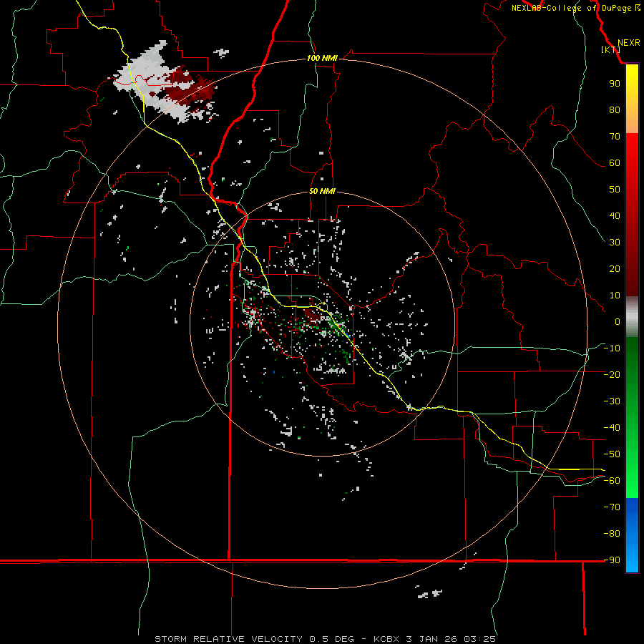Click the large gray-and-red echo in northwest

click(x=165, y=82)
